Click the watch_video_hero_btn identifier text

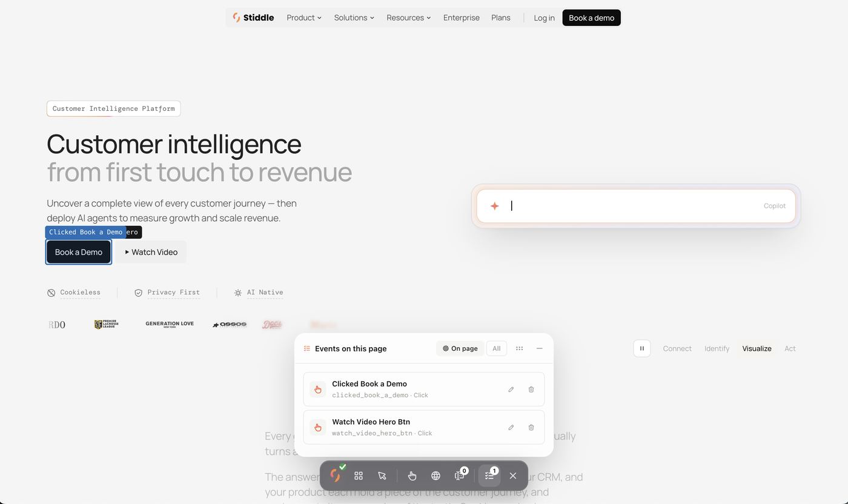[372, 433]
